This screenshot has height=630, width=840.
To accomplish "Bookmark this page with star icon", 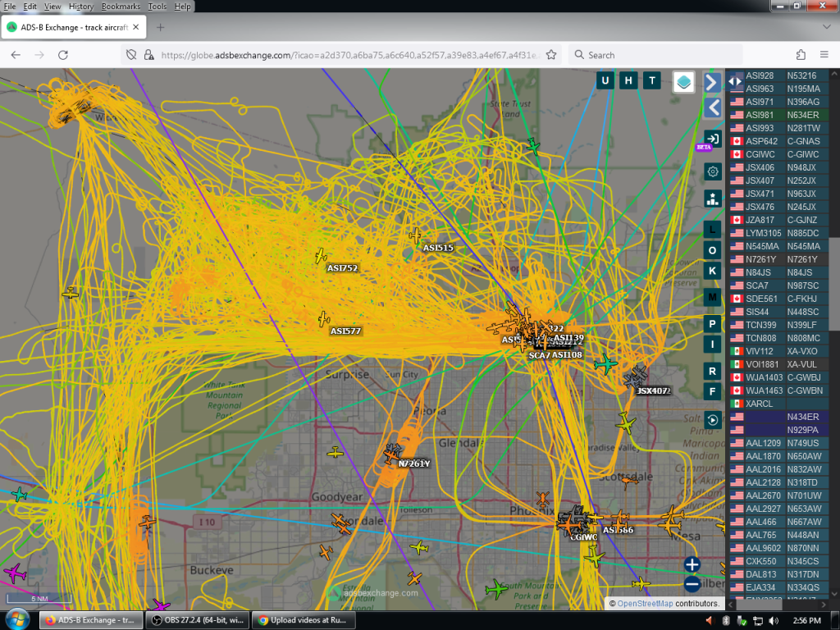I will [550, 55].
